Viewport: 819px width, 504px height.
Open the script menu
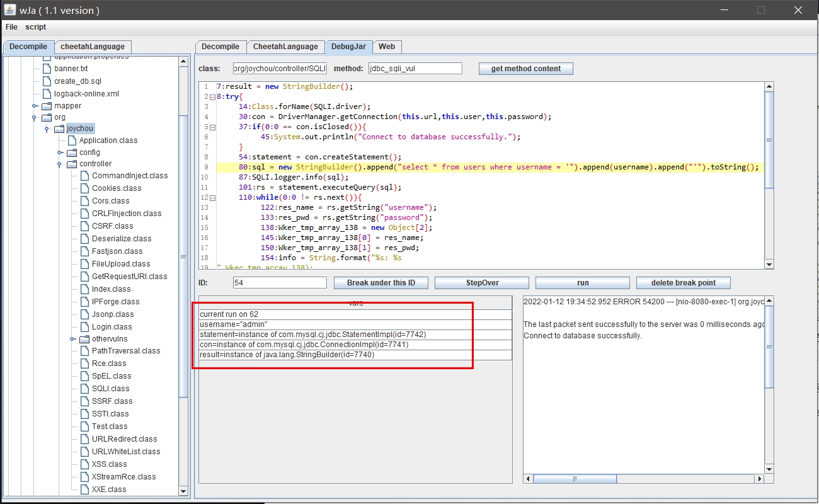coord(35,27)
